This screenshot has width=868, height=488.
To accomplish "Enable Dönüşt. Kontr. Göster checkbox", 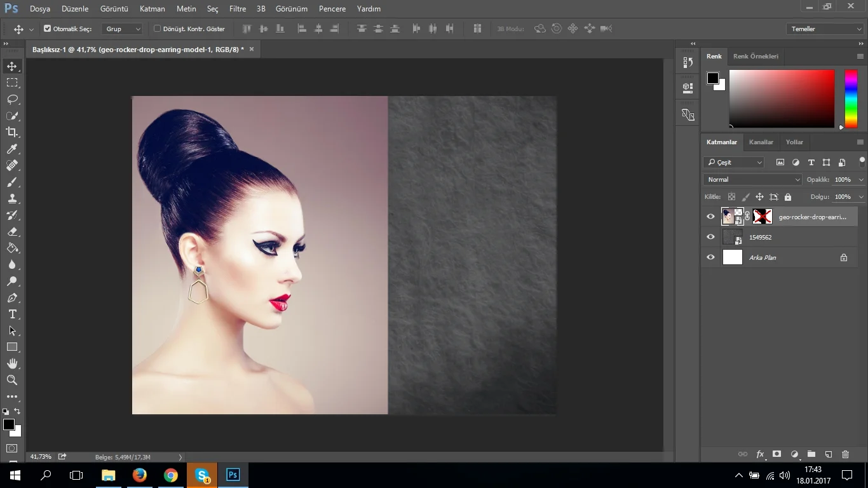I will click(x=157, y=29).
